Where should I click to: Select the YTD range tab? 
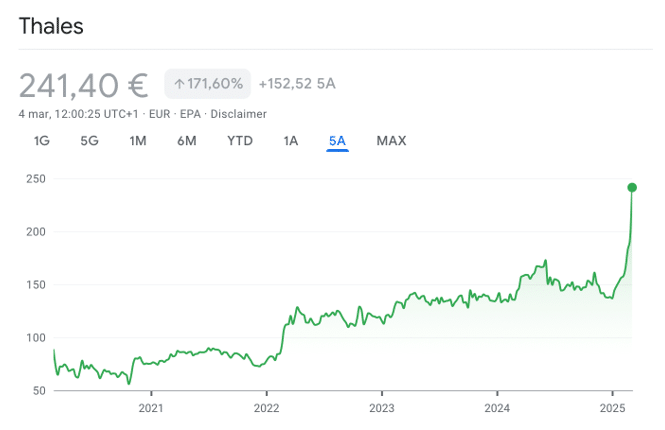click(x=240, y=141)
